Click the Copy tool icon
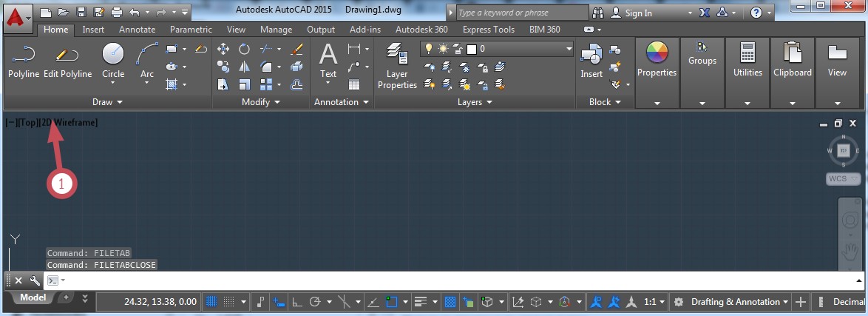This screenshot has width=868, height=316. (x=223, y=67)
